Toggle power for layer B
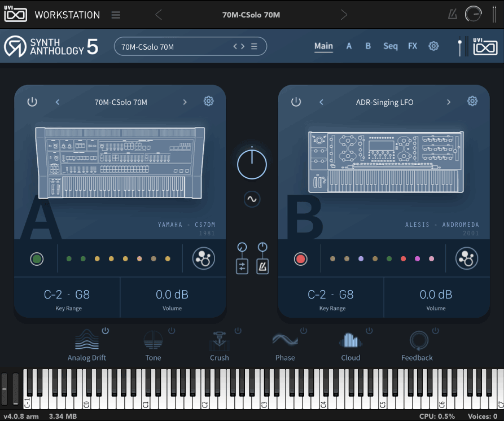Image resolution: width=504 pixels, height=421 pixels. (x=296, y=102)
